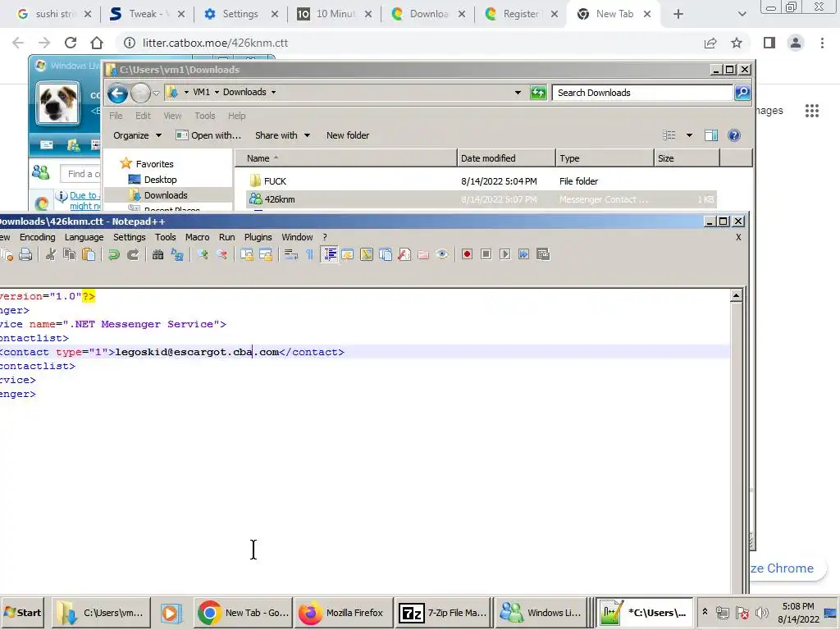Click the Chrome address bar
Image resolution: width=840 pixels, height=630 pixels.
[413, 43]
